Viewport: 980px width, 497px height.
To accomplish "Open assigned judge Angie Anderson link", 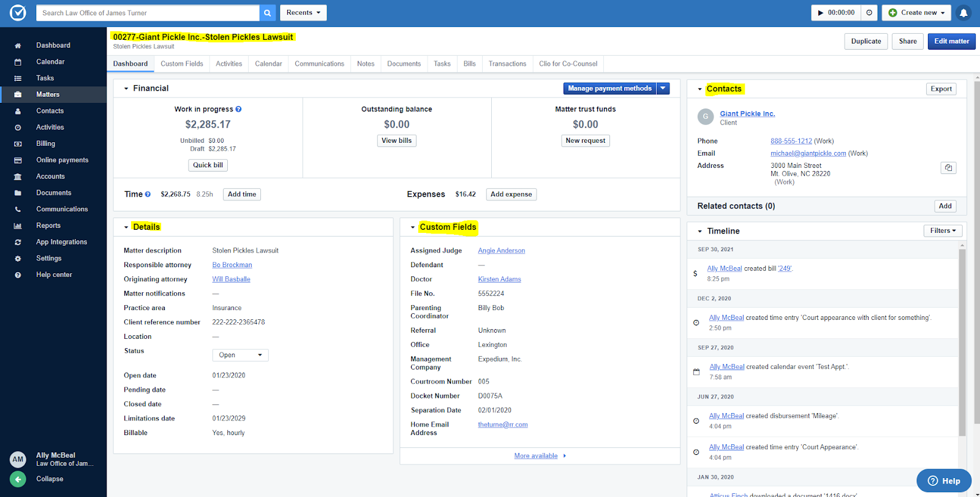I will pos(502,251).
